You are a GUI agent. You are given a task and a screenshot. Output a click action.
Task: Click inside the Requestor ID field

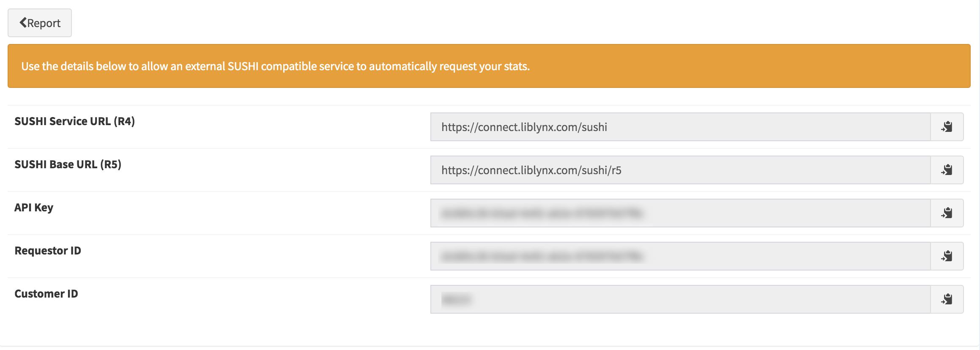tap(681, 256)
